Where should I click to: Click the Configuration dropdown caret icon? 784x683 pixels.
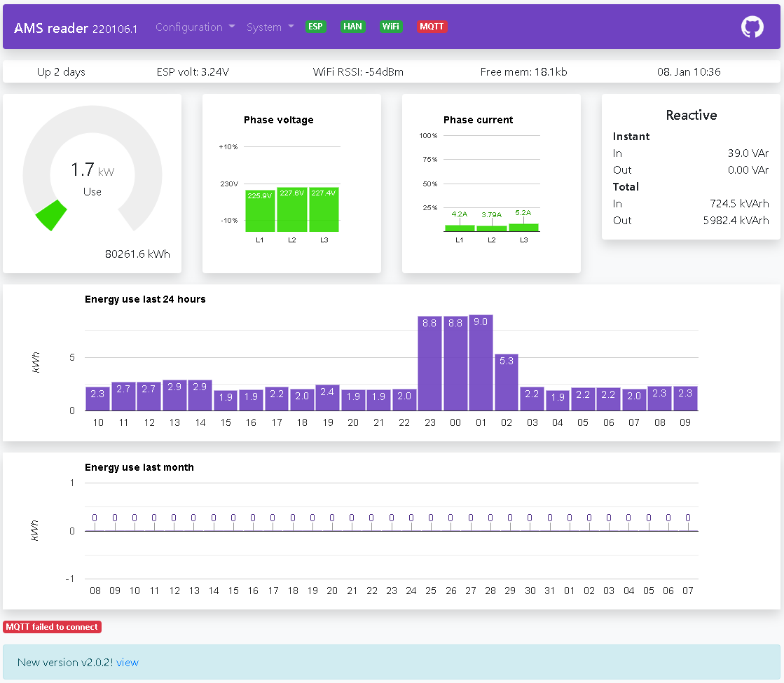tap(232, 27)
